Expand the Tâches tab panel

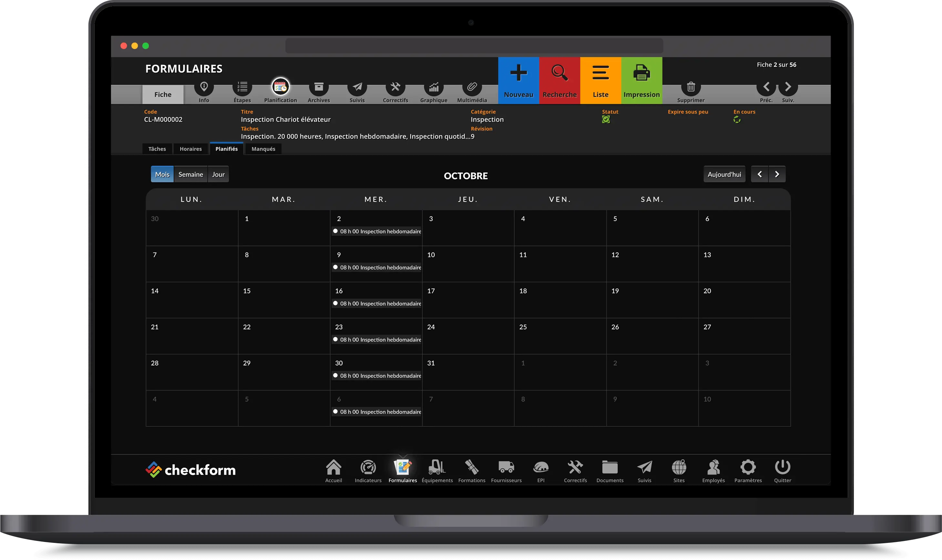tap(157, 148)
